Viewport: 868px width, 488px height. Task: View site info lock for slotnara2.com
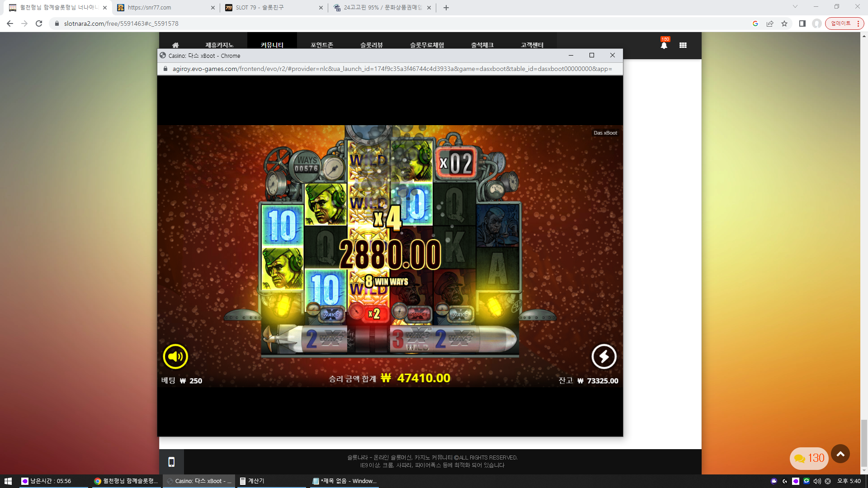tap(57, 23)
